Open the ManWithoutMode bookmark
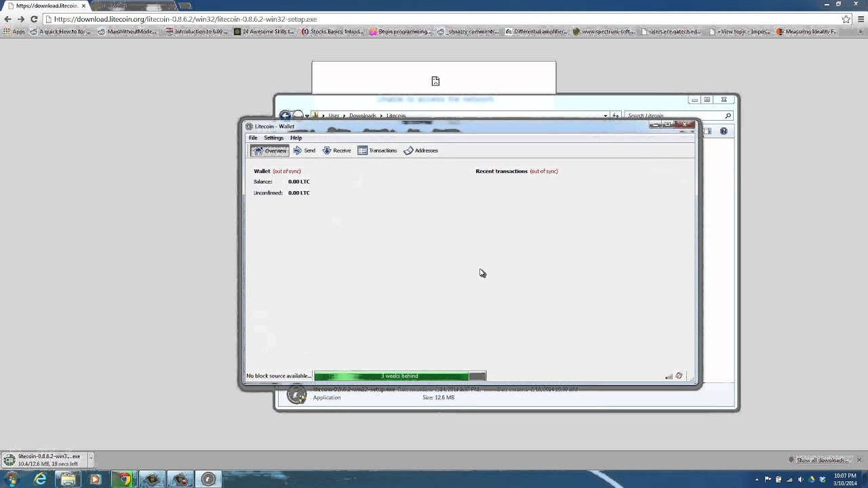Viewport: 868px width, 488px height. [x=127, y=31]
